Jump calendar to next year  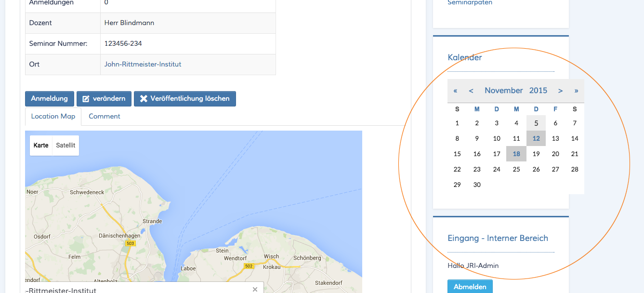pos(576,91)
